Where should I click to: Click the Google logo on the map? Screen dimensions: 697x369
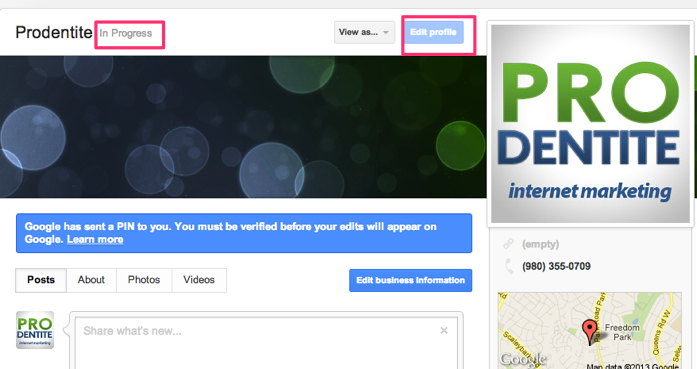click(x=523, y=359)
